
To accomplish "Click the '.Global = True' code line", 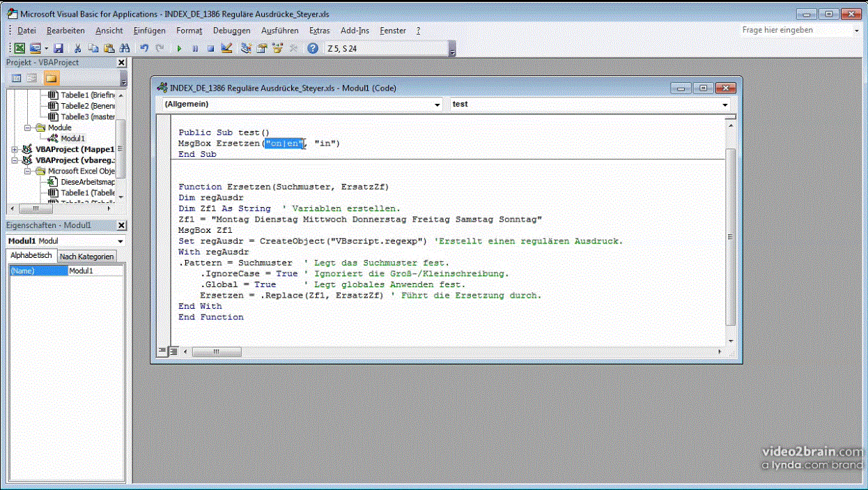I will point(238,284).
